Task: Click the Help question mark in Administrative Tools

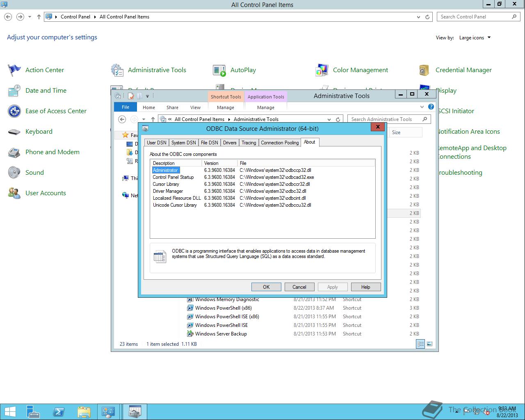Action: [431, 107]
